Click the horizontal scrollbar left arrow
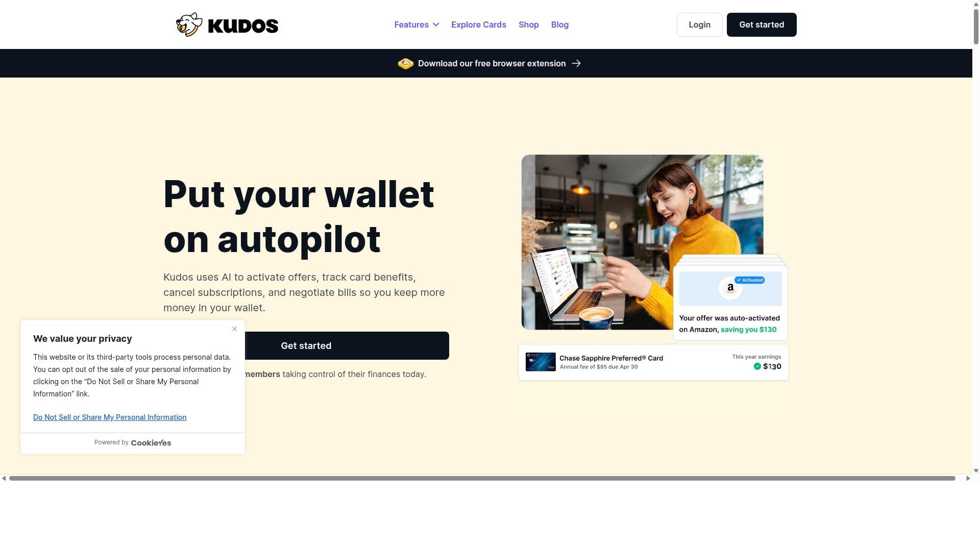980x551 pixels. 4,478
